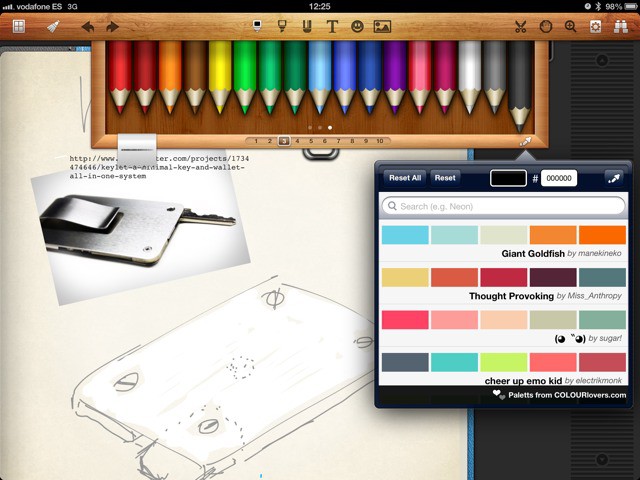Insert a picture with the image icon
640x480 pixels.
tap(382, 27)
